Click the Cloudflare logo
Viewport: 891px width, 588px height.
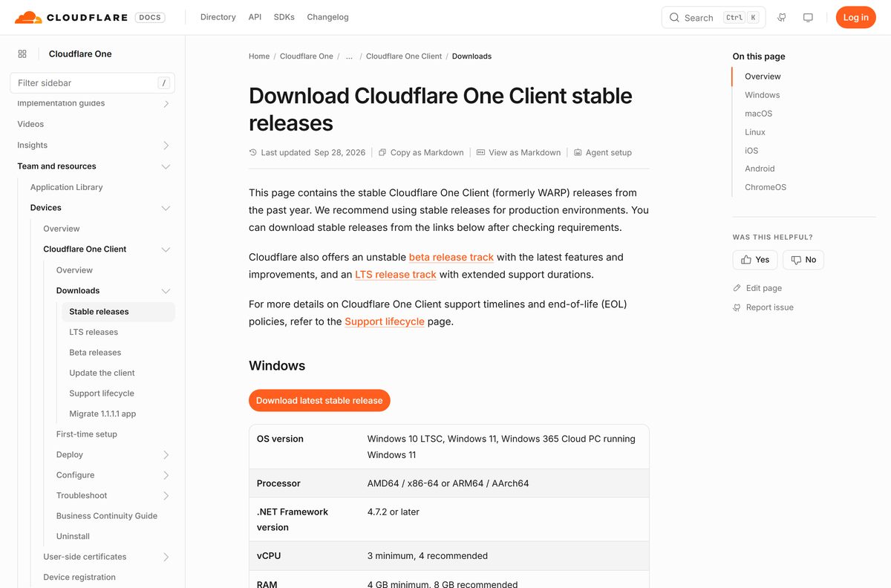point(71,17)
